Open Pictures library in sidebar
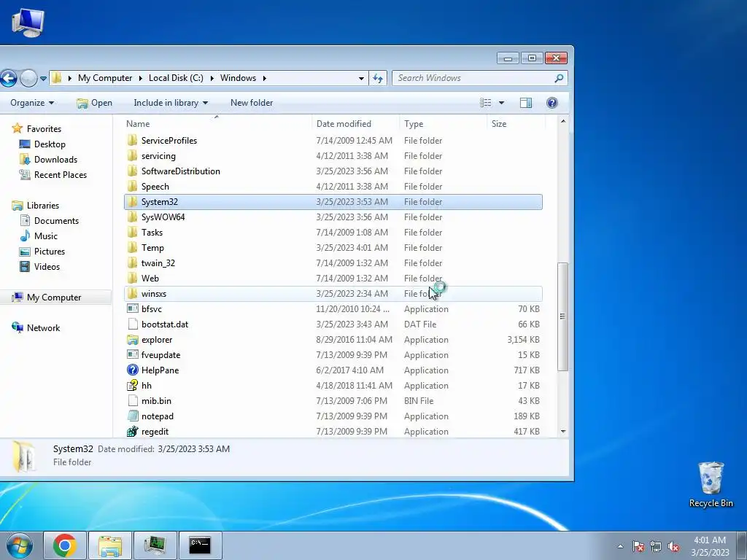Image resolution: width=747 pixels, height=560 pixels. [x=49, y=251]
